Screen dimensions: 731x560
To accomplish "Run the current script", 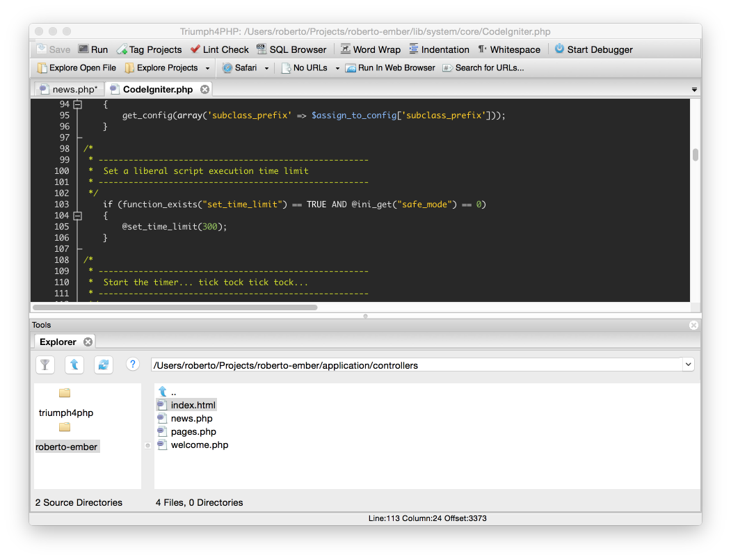I will 93,49.
